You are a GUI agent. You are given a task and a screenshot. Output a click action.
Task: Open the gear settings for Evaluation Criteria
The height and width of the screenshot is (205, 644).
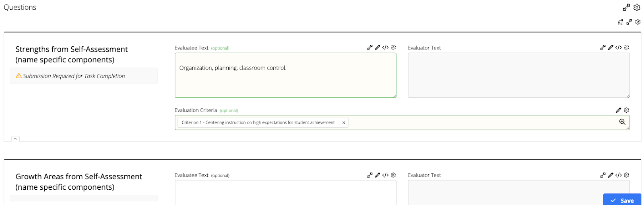pos(626,110)
